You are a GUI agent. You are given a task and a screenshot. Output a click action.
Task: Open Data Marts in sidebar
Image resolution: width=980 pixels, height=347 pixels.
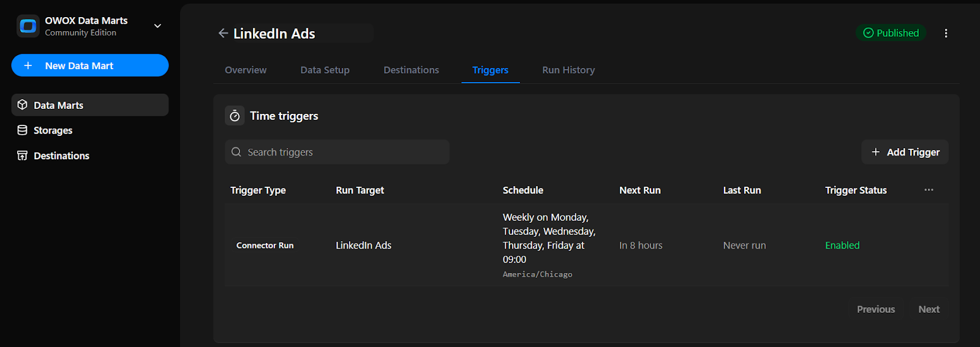(x=90, y=105)
